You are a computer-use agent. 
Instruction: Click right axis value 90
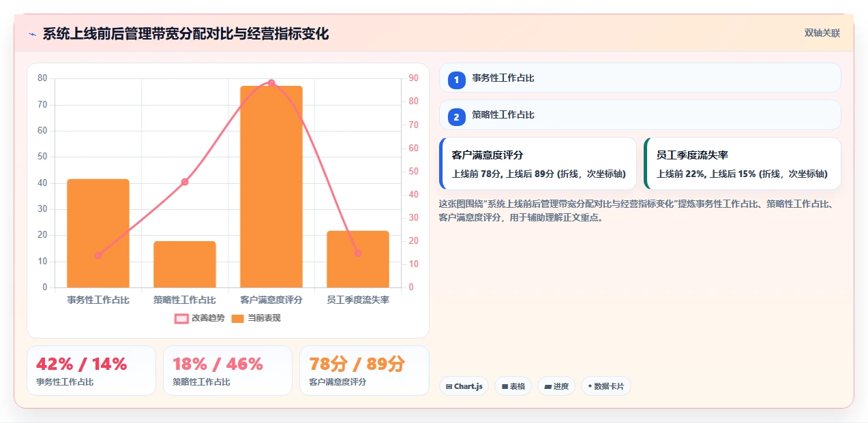[414, 78]
